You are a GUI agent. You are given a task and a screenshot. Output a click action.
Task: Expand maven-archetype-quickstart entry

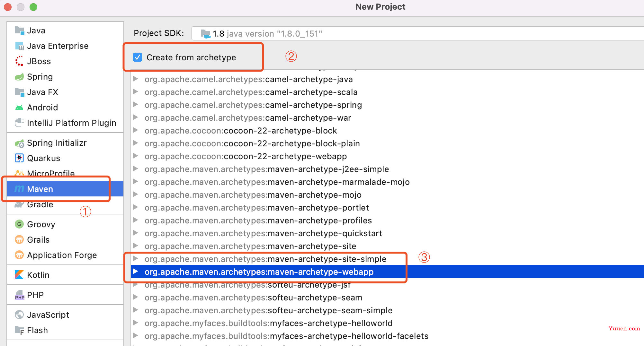pyautogui.click(x=136, y=233)
